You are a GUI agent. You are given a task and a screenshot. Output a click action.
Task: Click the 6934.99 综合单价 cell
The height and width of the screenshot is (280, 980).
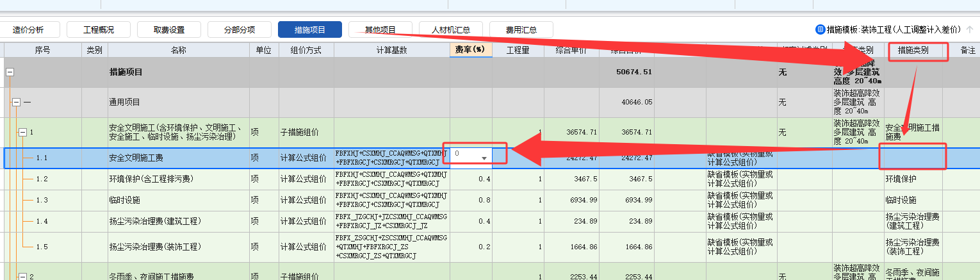572,201
